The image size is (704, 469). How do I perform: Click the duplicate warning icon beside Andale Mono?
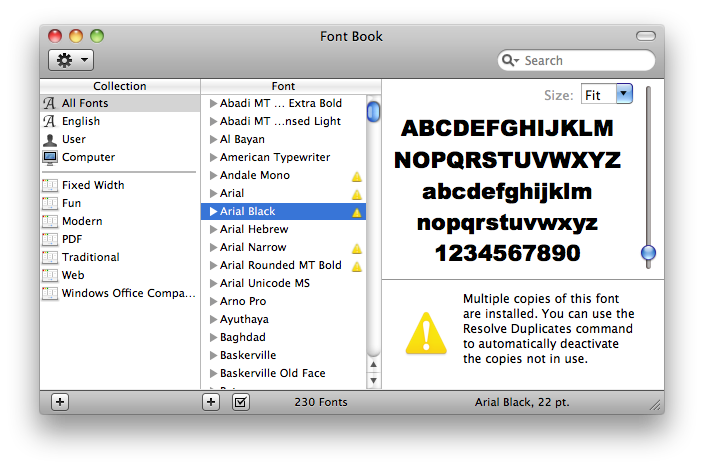coord(357,176)
